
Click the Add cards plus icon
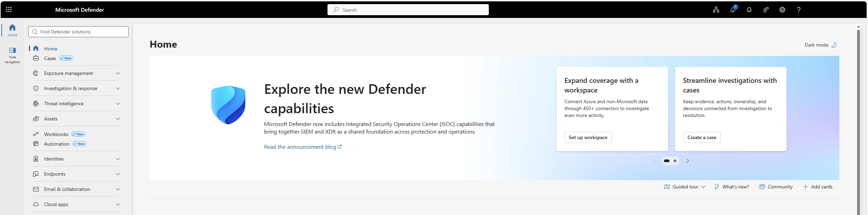click(x=805, y=187)
